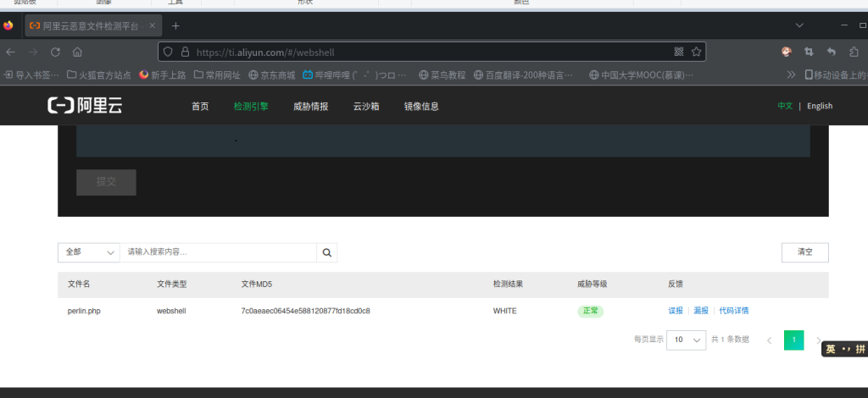The image size is (868, 398).
Task: Click the tracking protection shield icon
Action: (x=169, y=52)
